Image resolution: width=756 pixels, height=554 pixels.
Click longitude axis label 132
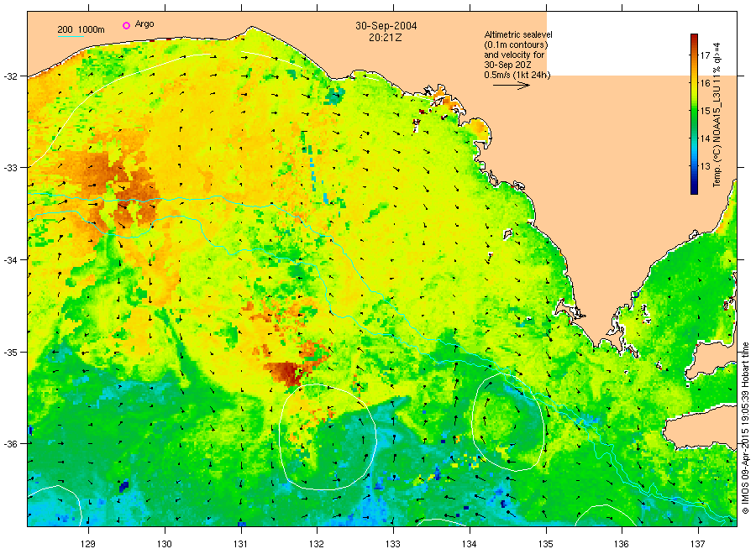(x=317, y=544)
